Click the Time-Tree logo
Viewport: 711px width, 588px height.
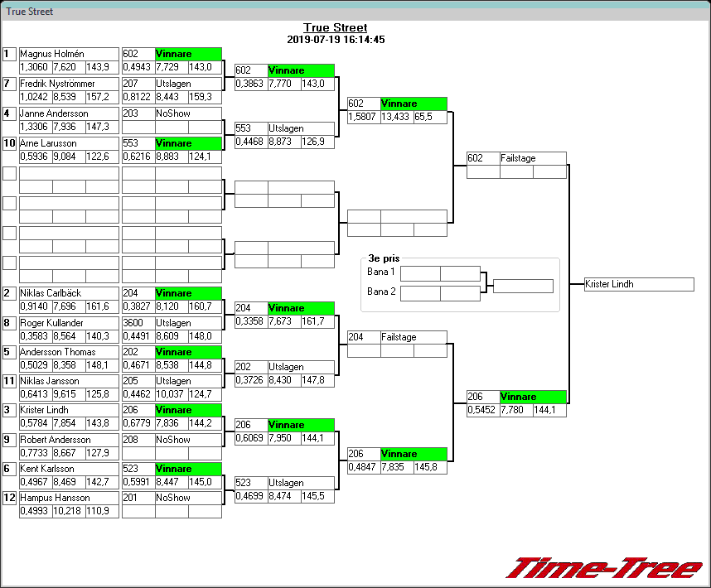click(604, 568)
